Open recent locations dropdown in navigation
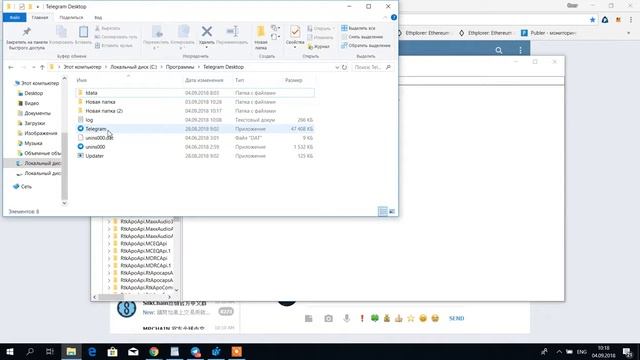 pyautogui.click(x=33, y=67)
